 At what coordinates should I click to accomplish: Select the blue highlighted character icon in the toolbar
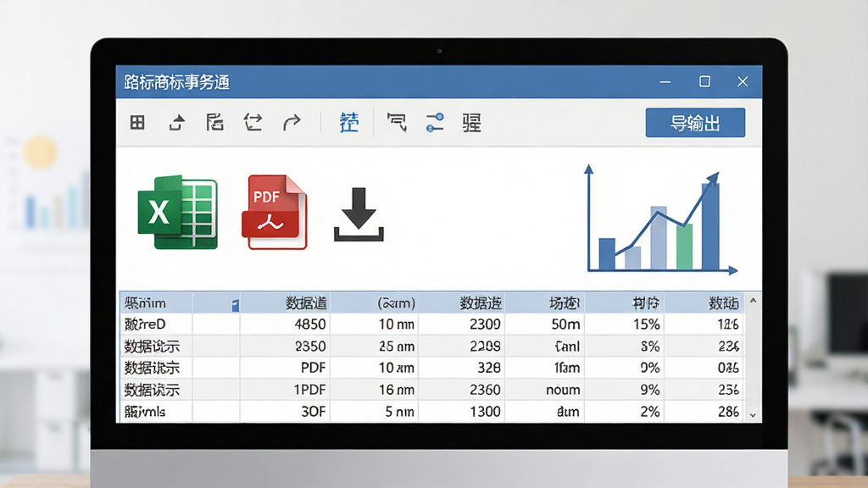tap(349, 122)
